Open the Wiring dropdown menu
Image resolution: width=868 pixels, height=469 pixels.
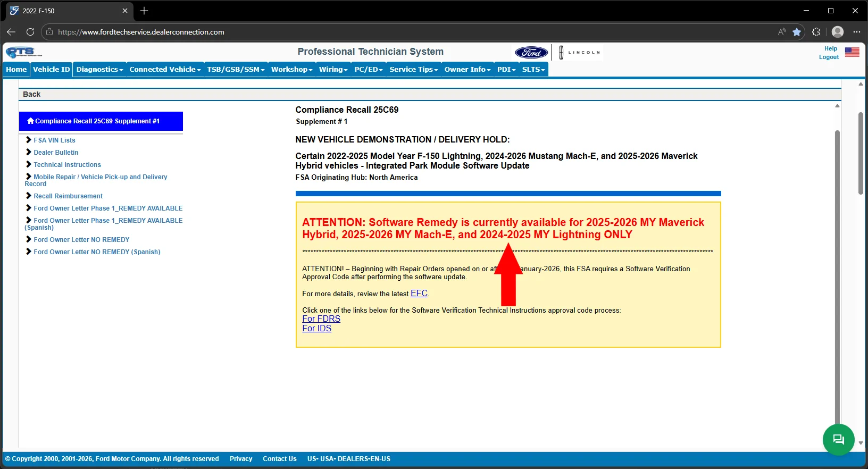point(333,70)
